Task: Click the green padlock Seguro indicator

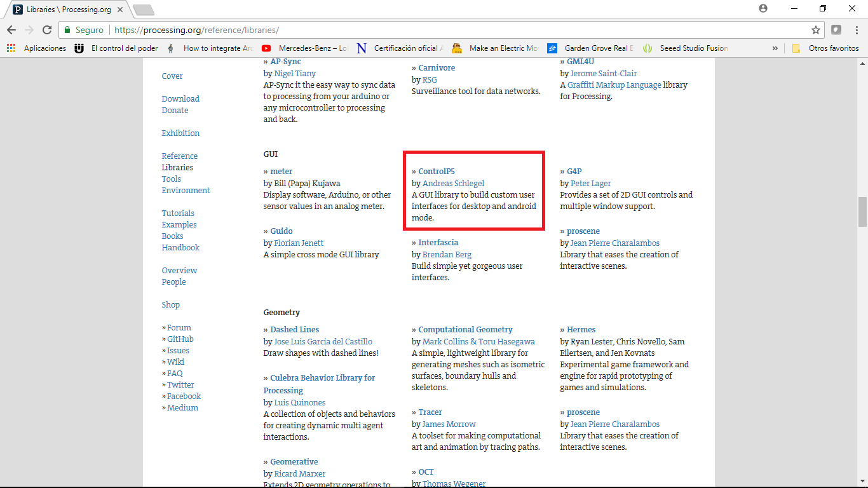Action: click(84, 30)
